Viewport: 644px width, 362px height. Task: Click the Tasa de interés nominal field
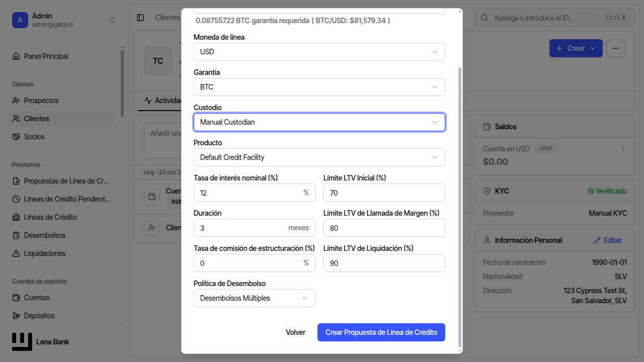(255, 193)
